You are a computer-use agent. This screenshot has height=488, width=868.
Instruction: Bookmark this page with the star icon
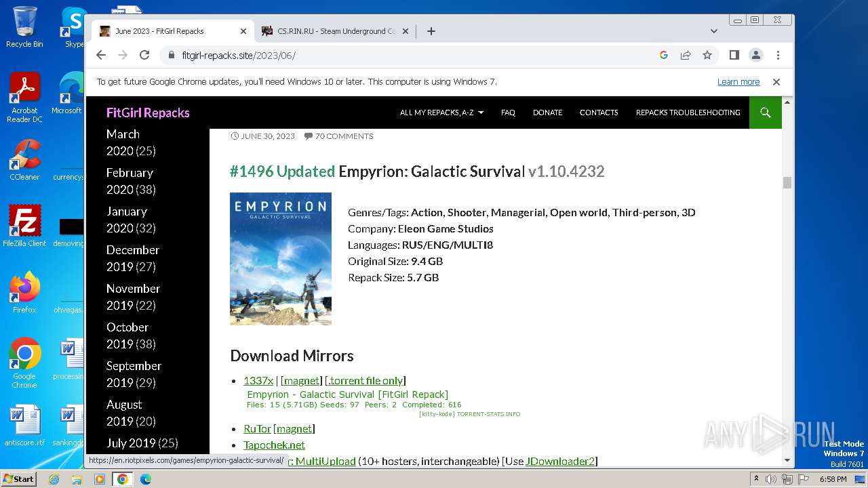coord(707,55)
